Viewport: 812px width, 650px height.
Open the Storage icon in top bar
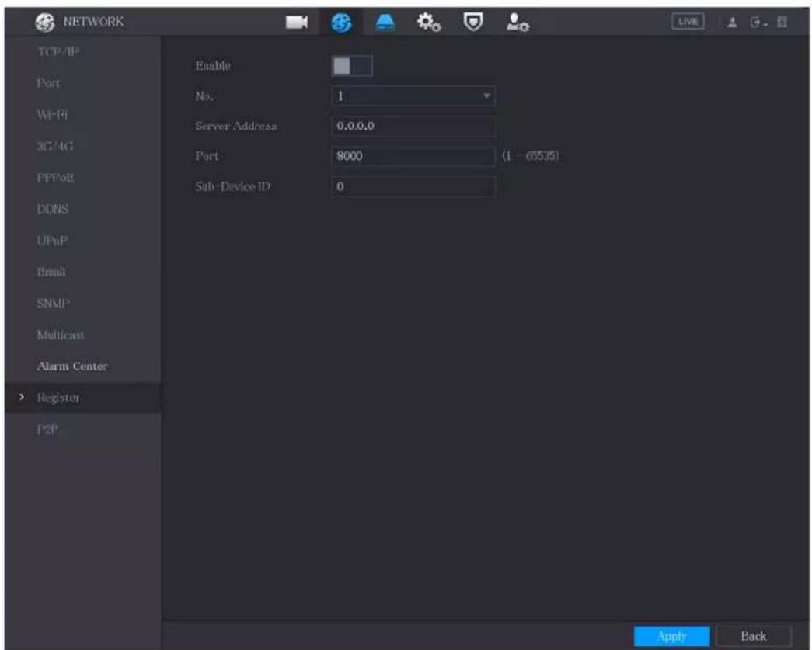pyautogui.click(x=385, y=23)
